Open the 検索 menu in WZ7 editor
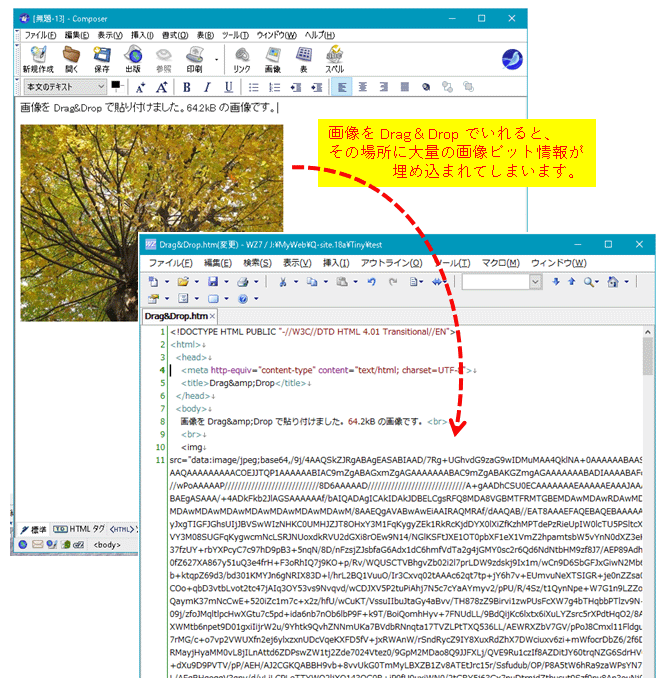 coord(257,263)
